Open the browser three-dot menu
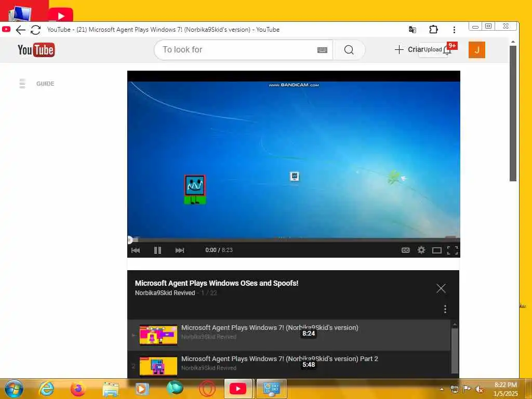532x399 pixels. tap(454, 30)
